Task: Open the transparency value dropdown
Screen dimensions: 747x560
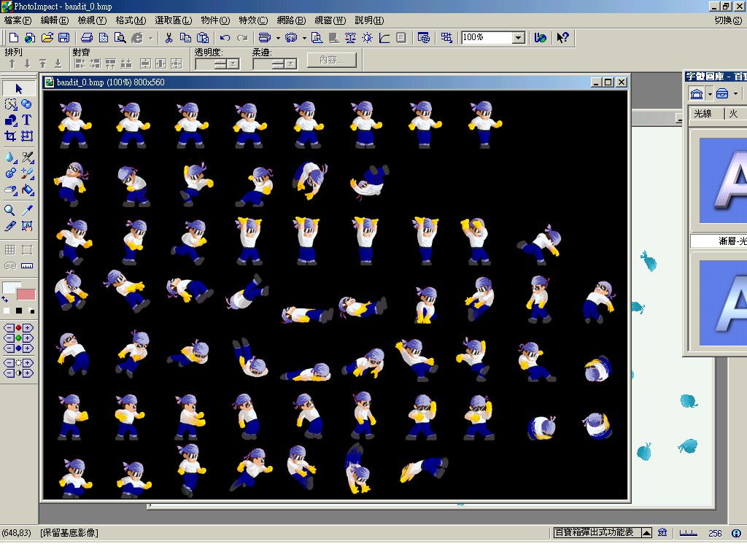Action: [x=233, y=64]
